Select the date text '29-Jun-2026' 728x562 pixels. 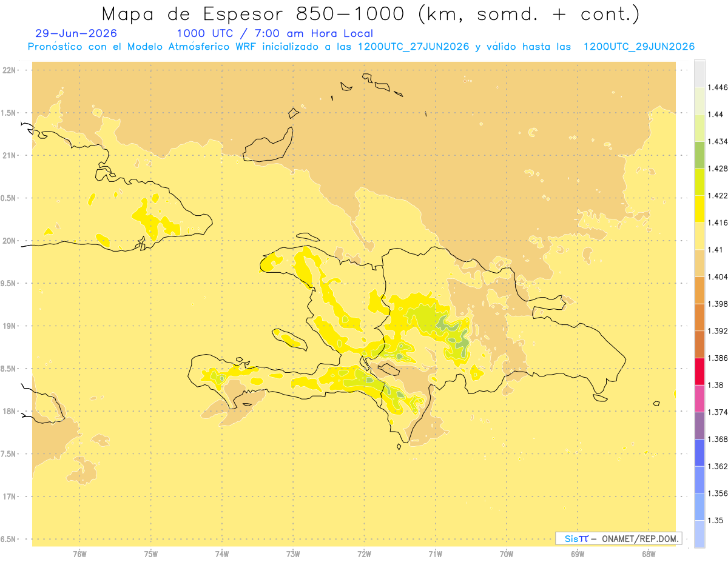point(76,34)
